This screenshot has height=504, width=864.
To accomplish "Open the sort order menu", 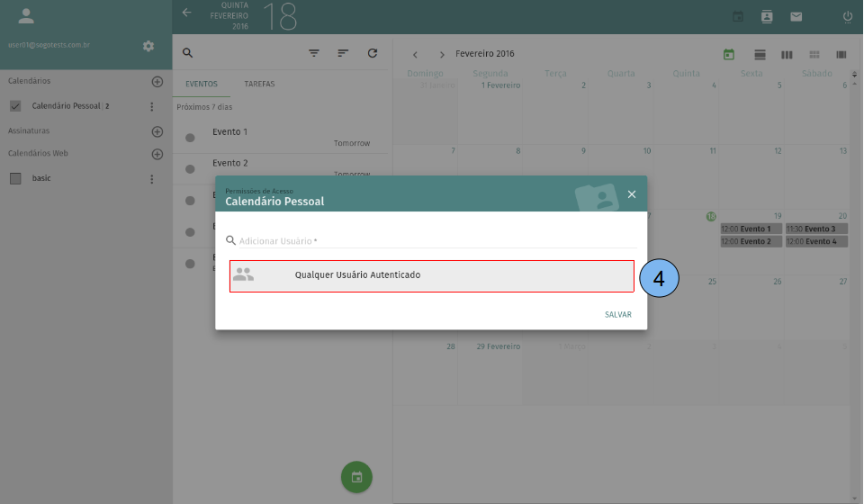I will click(343, 53).
